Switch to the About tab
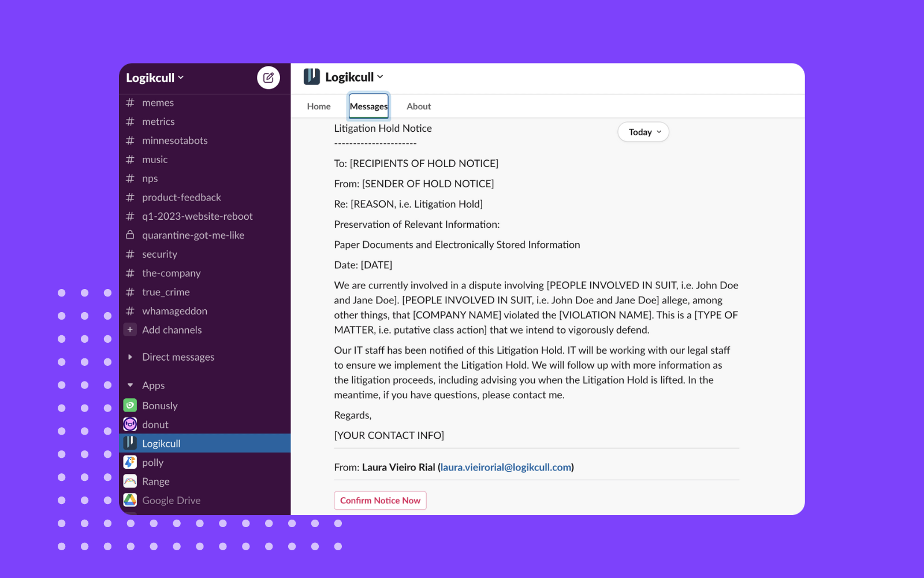 [418, 106]
